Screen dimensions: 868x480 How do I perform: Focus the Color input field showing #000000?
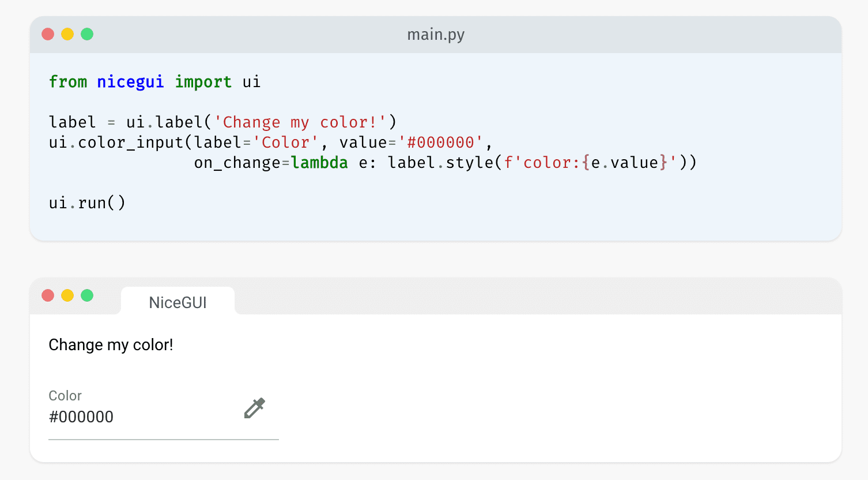[138, 417]
